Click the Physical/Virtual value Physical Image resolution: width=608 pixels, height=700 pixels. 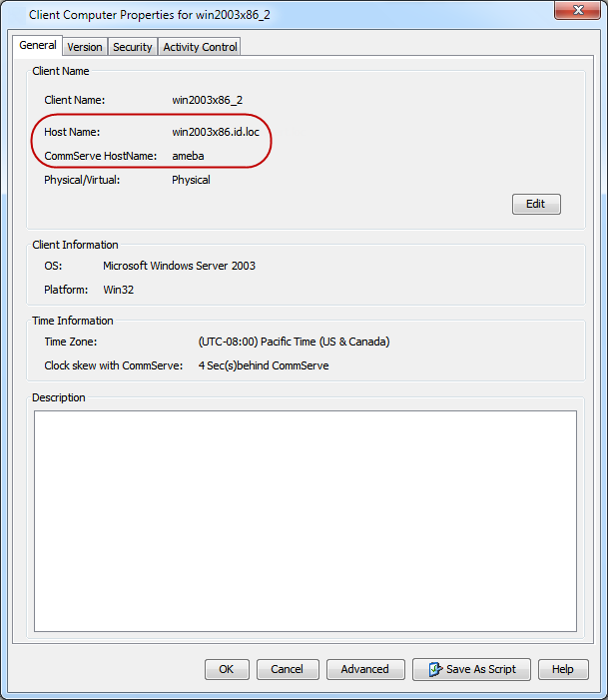[x=191, y=180]
